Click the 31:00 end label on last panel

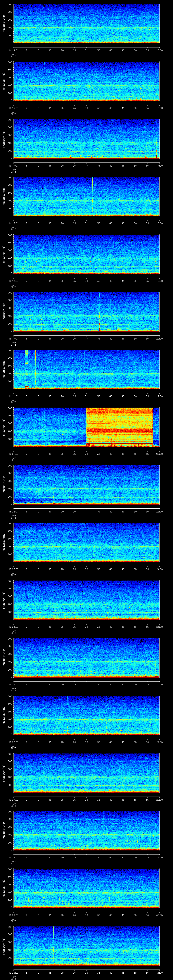[x=160, y=972]
